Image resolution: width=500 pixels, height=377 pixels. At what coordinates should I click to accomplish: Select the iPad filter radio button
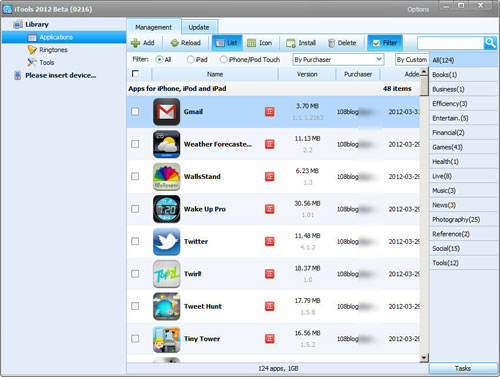[x=190, y=60]
